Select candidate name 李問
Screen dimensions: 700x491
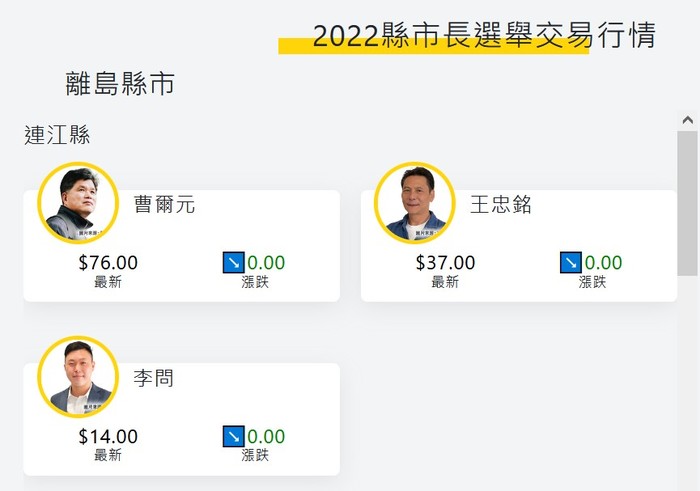click(x=154, y=378)
